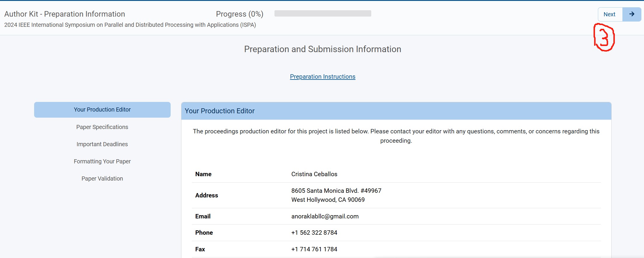Show the Paper Validation tab
Image resolution: width=644 pixels, height=258 pixels.
[102, 179]
